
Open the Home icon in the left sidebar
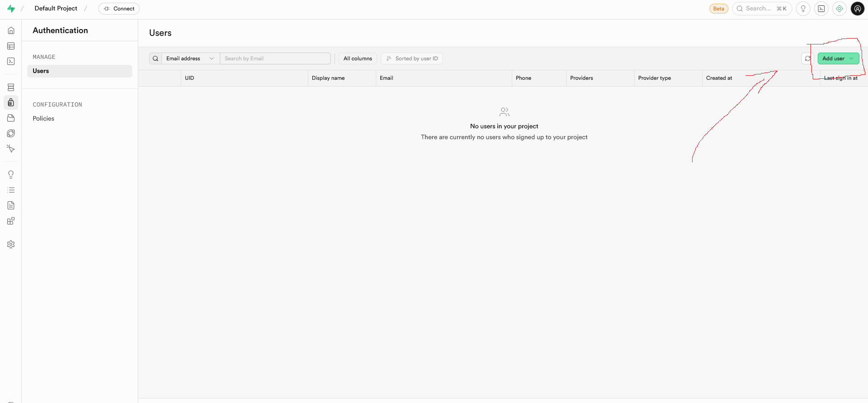[x=11, y=30]
